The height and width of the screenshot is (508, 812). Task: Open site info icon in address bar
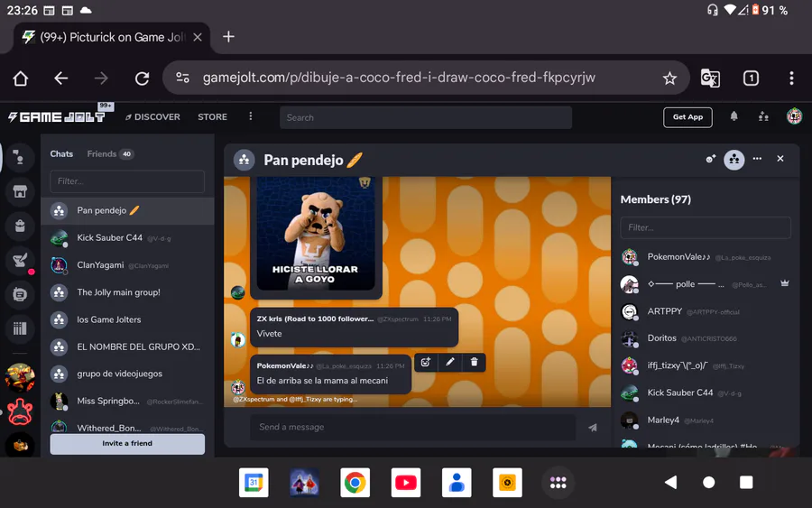tap(183, 78)
